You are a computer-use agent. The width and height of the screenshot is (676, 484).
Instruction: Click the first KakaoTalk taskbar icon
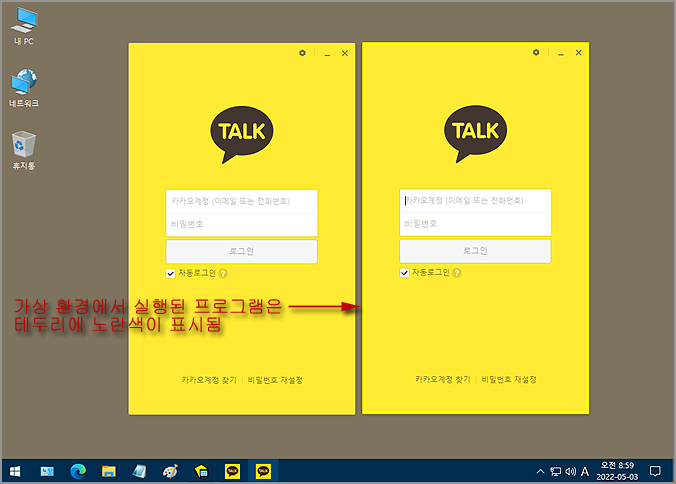click(232, 472)
